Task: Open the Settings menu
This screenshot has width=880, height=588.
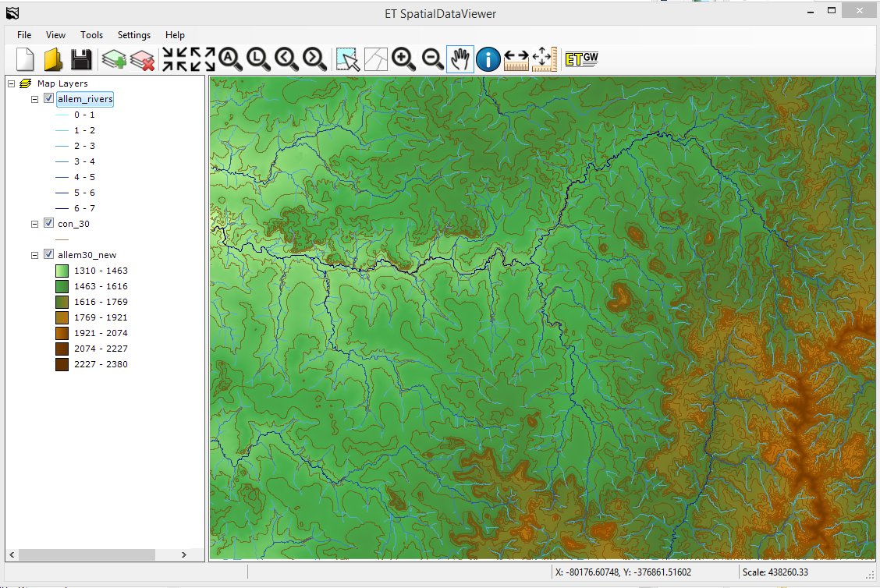Action: 134,35
